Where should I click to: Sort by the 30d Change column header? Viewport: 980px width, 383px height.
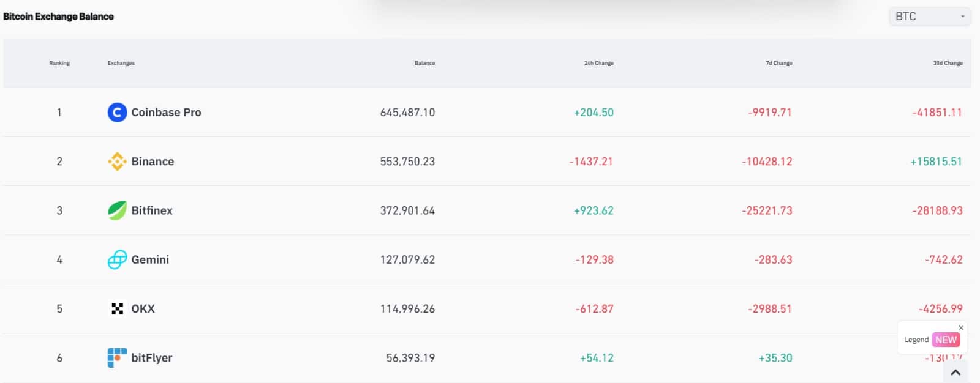[948, 63]
